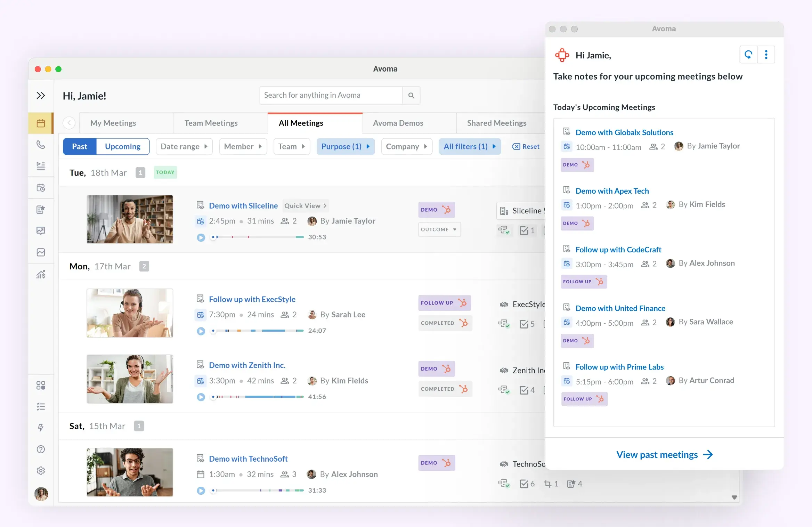
Task: Open the Outcome dropdown for Sliceline
Action: [x=439, y=229]
